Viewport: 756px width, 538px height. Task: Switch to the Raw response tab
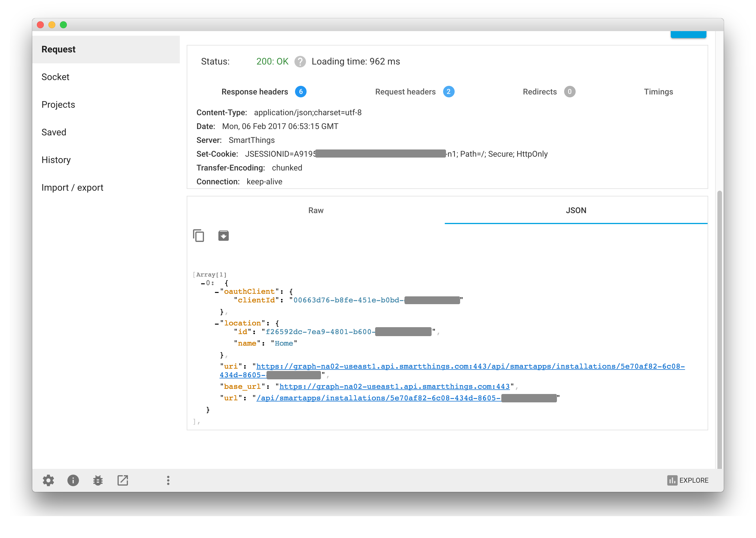tap(315, 210)
